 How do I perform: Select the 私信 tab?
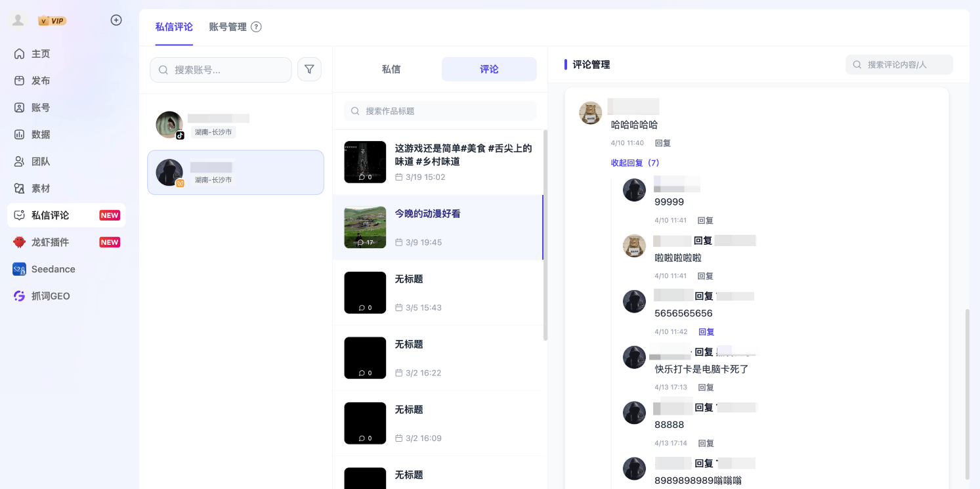point(391,69)
